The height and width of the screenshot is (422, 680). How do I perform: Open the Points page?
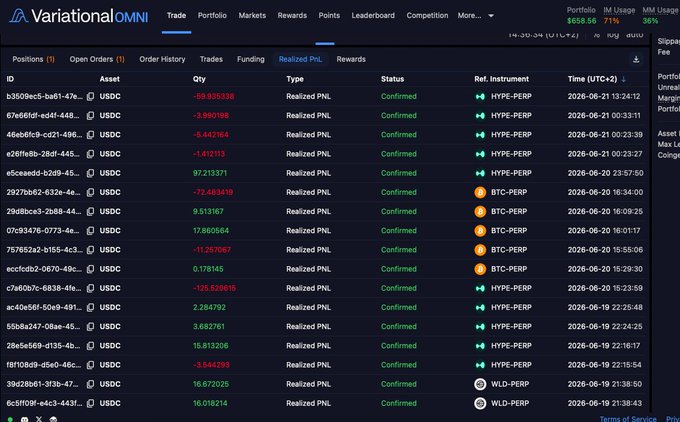pos(329,16)
